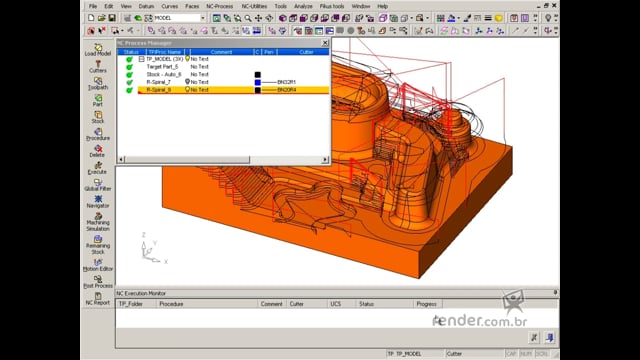This screenshot has width=640, height=360.
Task: Open the NC Report icon
Action: tap(98, 299)
